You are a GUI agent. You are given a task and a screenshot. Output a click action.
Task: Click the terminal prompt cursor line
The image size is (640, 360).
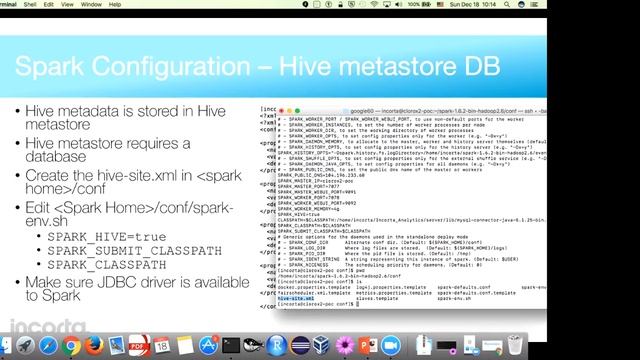(318, 304)
